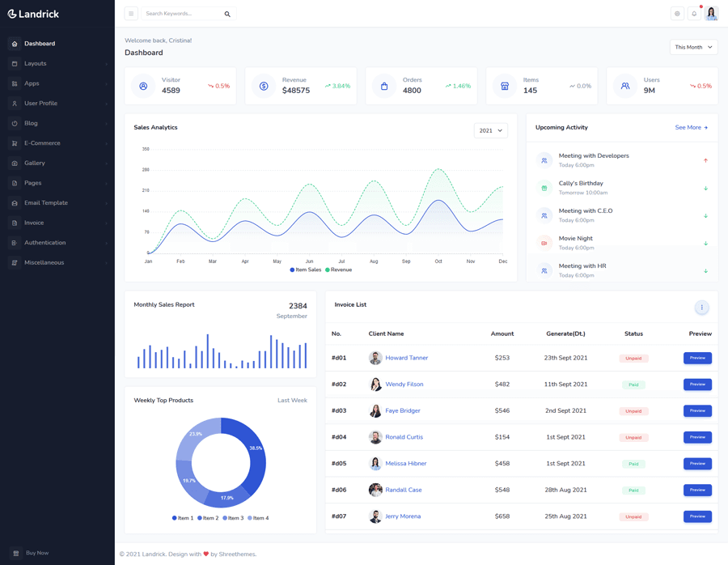Click the settings gear icon in top bar
The image size is (728, 565).
[x=678, y=13]
